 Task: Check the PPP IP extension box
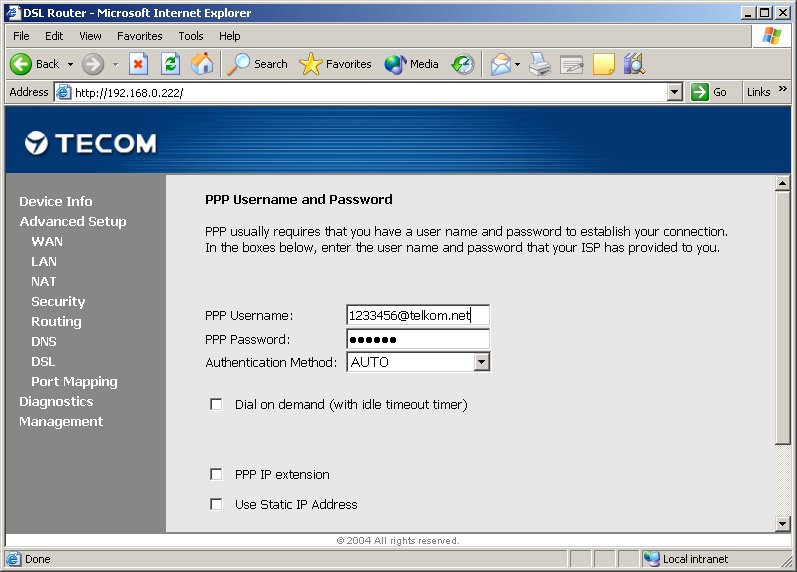216,474
